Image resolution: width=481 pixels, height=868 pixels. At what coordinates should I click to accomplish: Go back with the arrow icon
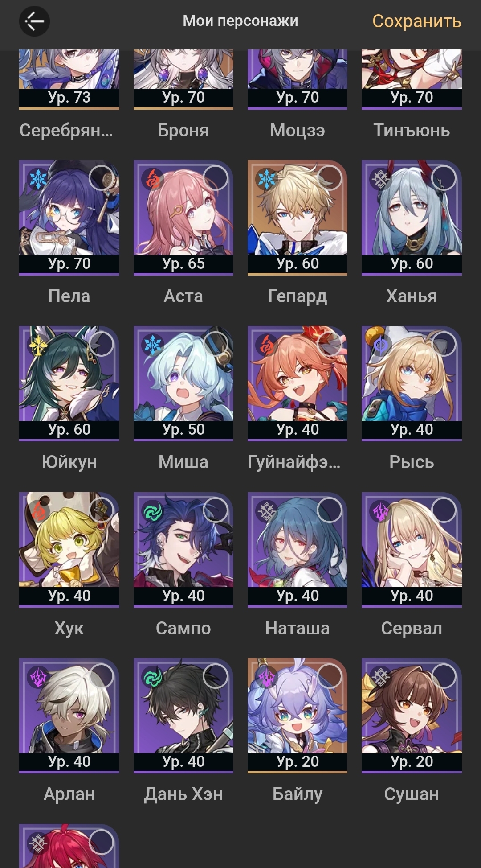pos(34,21)
